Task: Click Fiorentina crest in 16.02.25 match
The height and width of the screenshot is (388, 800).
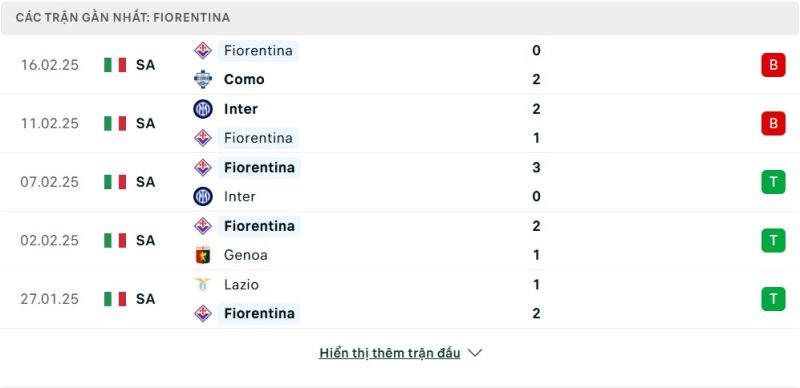Action: [203, 50]
